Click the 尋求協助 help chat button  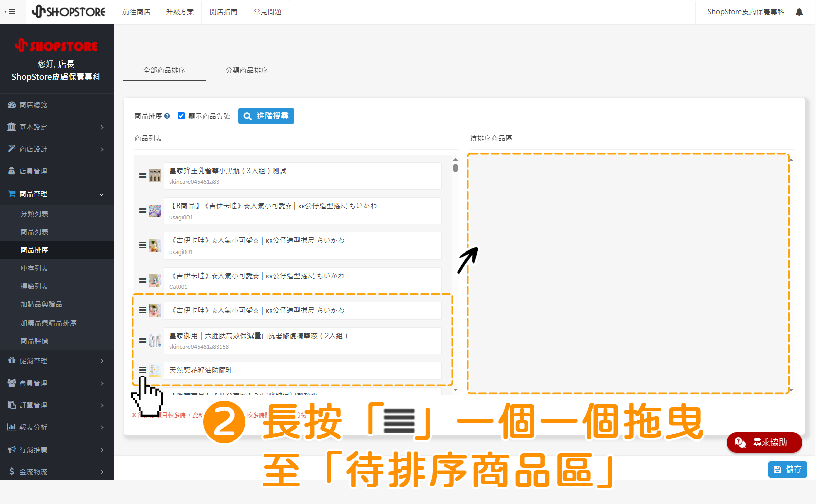click(764, 443)
